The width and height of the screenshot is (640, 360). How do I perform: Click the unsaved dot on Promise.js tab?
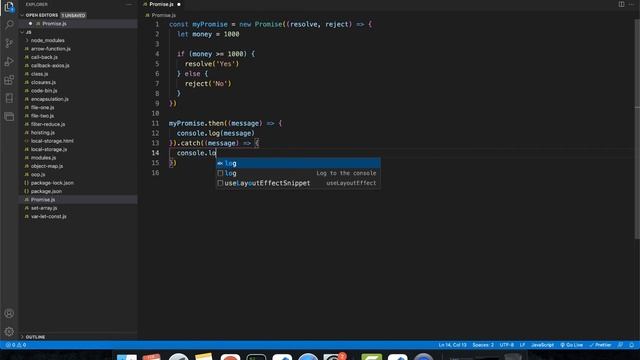point(179,4)
